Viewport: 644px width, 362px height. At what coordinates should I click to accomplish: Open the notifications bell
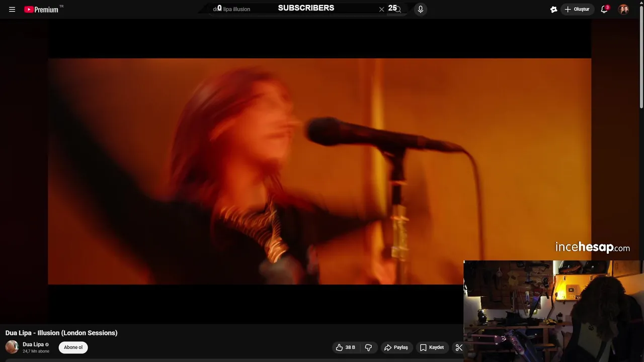point(604,9)
